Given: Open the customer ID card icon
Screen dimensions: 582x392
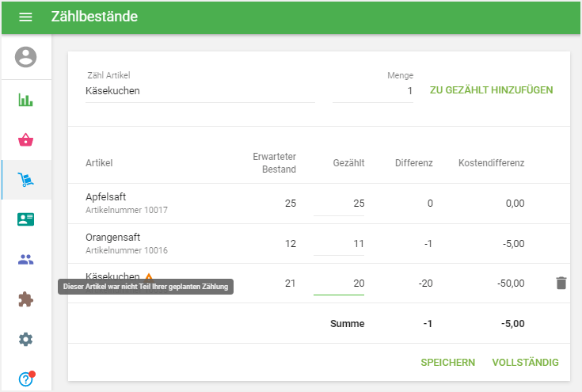Looking at the screenshot, I should [x=26, y=219].
